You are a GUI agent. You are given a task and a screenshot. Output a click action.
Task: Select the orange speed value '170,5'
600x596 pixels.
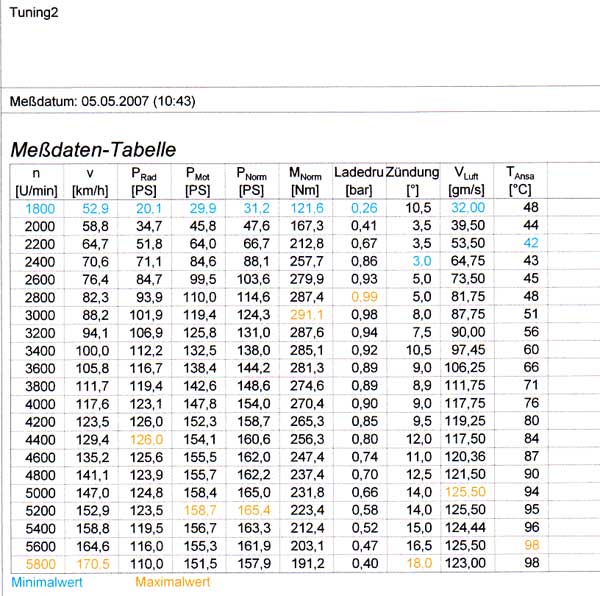pos(93,564)
